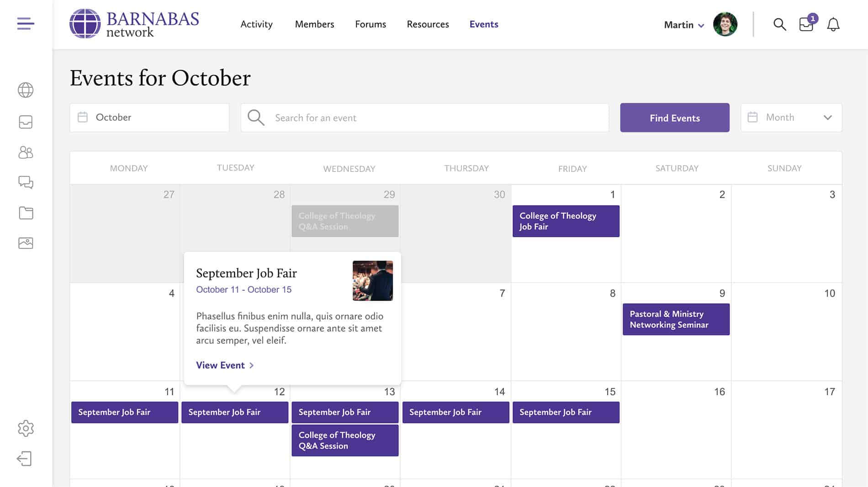Open the header inbox with badge

click(806, 24)
